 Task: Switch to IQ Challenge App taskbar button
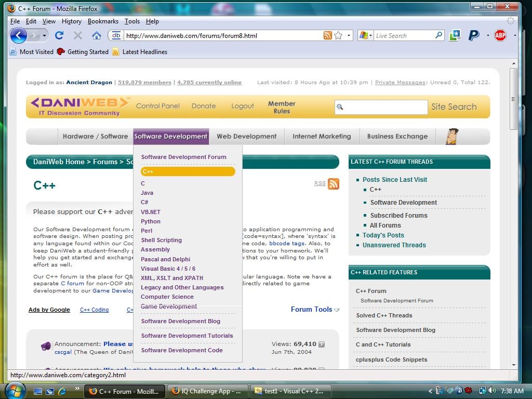pyautogui.click(x=207, y=391)
